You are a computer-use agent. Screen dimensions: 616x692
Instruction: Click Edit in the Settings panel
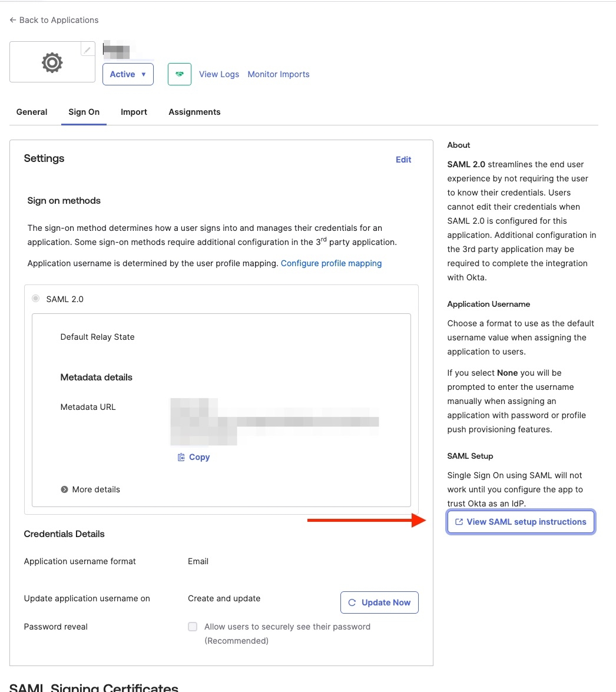click(403, 160)
